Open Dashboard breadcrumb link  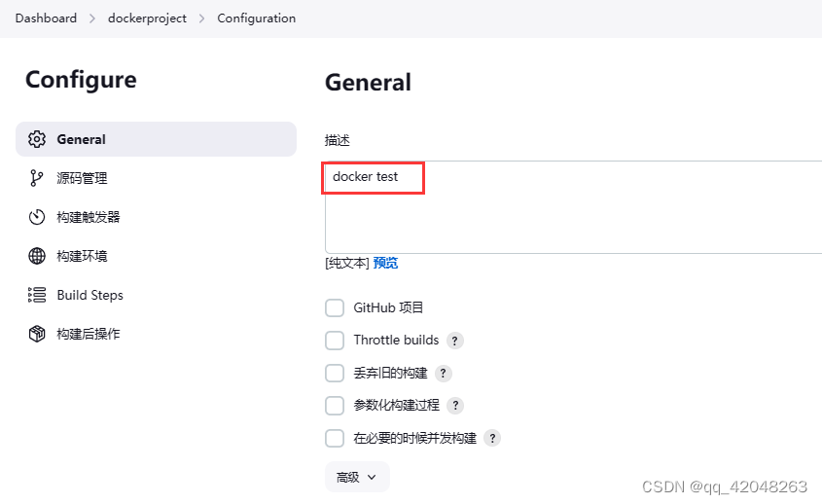(46, 18)
